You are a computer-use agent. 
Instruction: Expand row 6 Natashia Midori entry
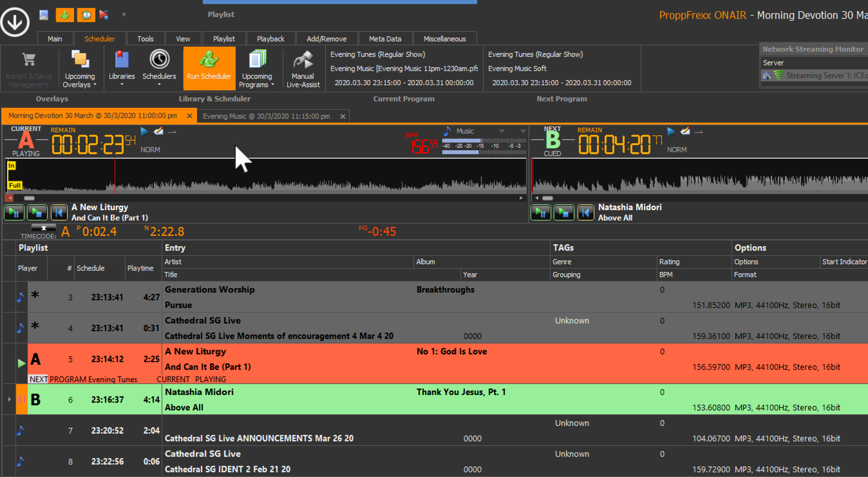click(x=9, y=399)
